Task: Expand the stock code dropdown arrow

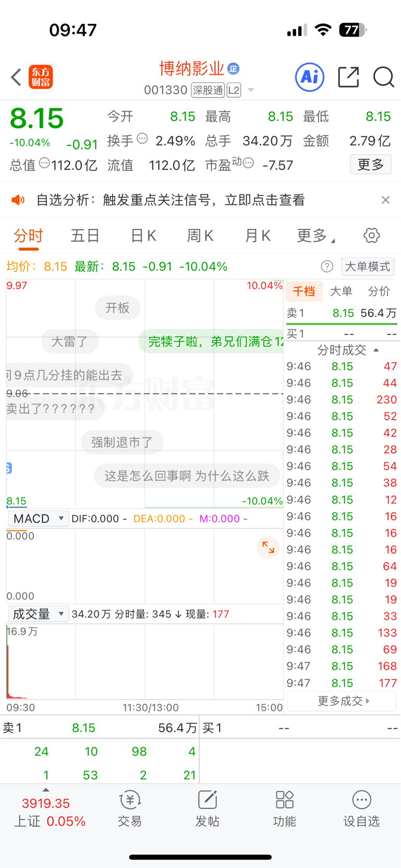Action: (251, 90)
